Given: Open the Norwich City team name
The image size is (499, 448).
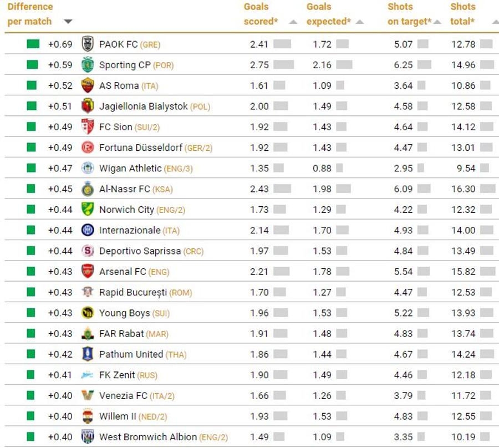Looking at the screenshot, I should click(126, 210).
